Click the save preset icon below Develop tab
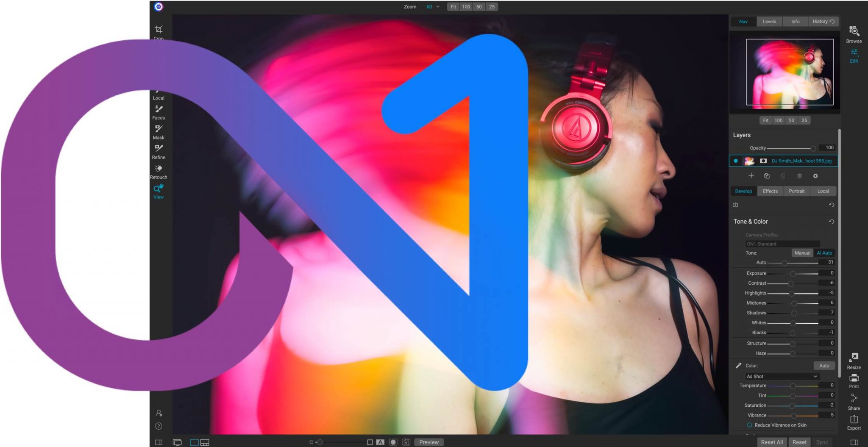Screen dimensions: 868x447 pyautogui.click(x=735, y=205)
